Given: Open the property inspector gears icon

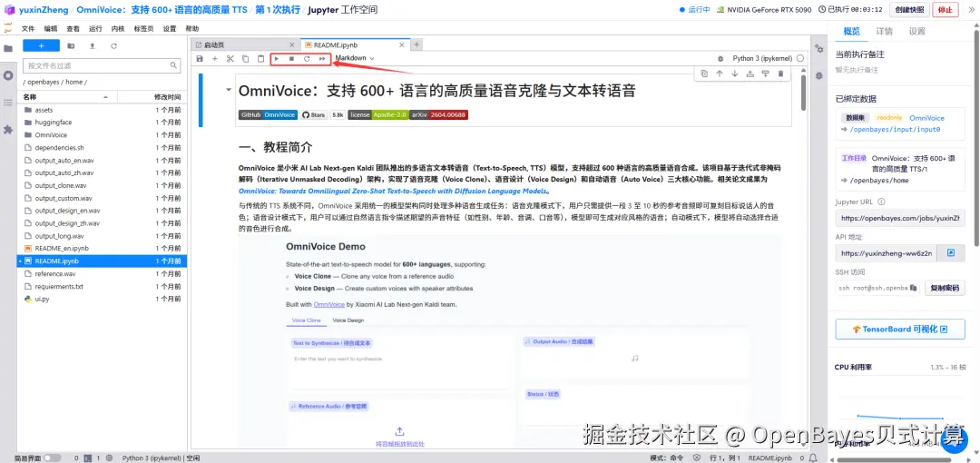Looking at the screenshot, I should (x=818, y=49).
